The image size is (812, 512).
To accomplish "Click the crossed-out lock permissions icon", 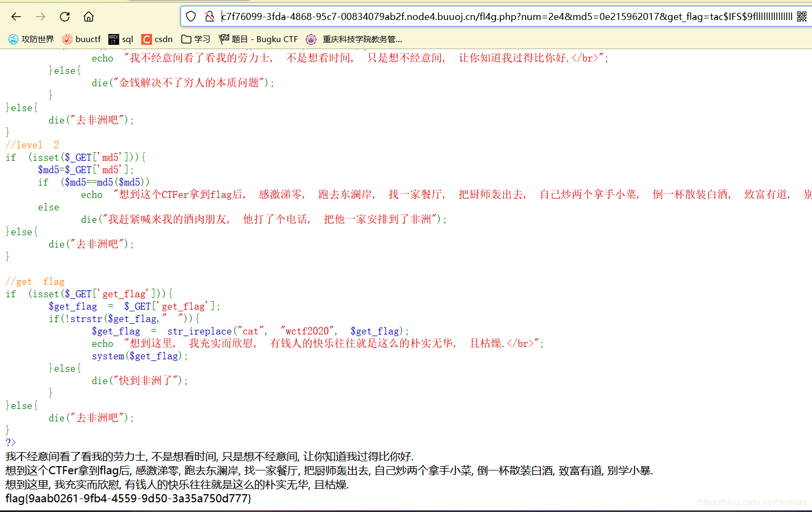I will [x=210, y=16].
